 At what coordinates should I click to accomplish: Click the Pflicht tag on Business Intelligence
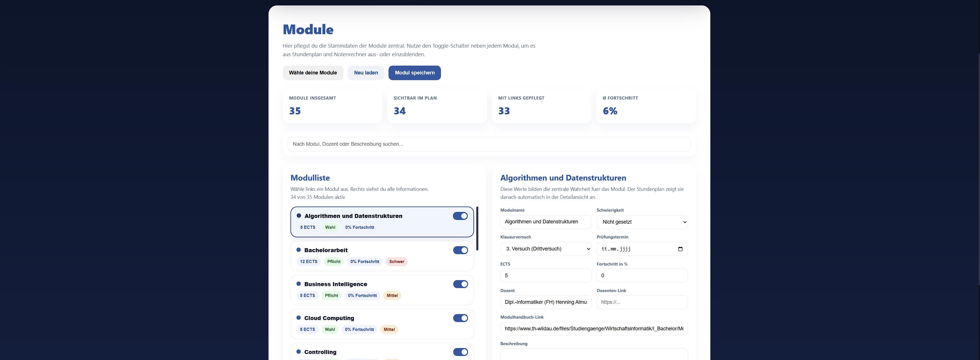click(x=331, y=296)
